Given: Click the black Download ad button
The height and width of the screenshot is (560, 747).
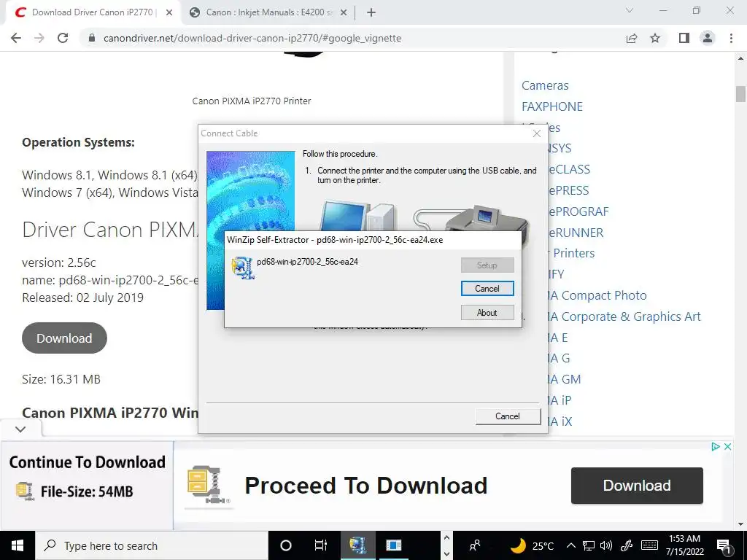Looking at the screenshot, I should (637, 485).
